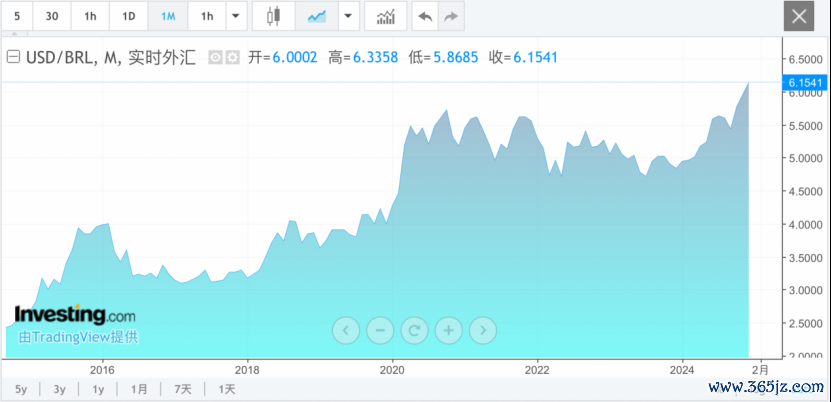Click the USD/BRL, M symbol title
The width and height of the screenshot is (831, 402).
tap(111, 57)
